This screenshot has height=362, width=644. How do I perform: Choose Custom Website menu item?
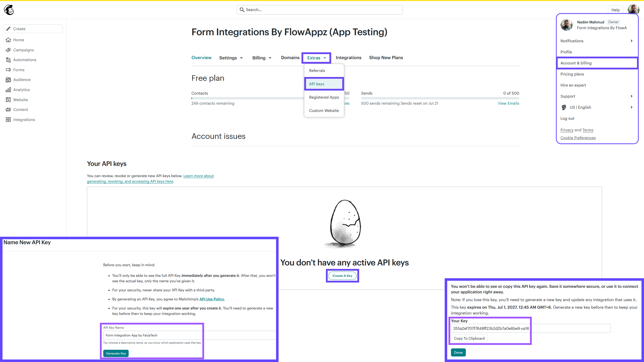coord(324,111)
